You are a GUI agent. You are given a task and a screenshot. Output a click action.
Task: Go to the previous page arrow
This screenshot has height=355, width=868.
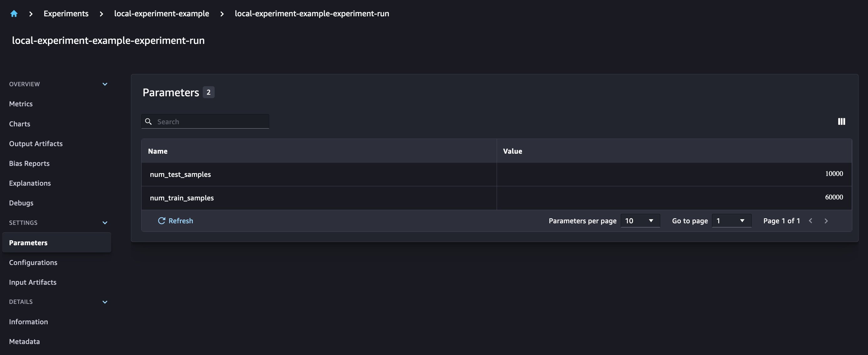point(810,221)
